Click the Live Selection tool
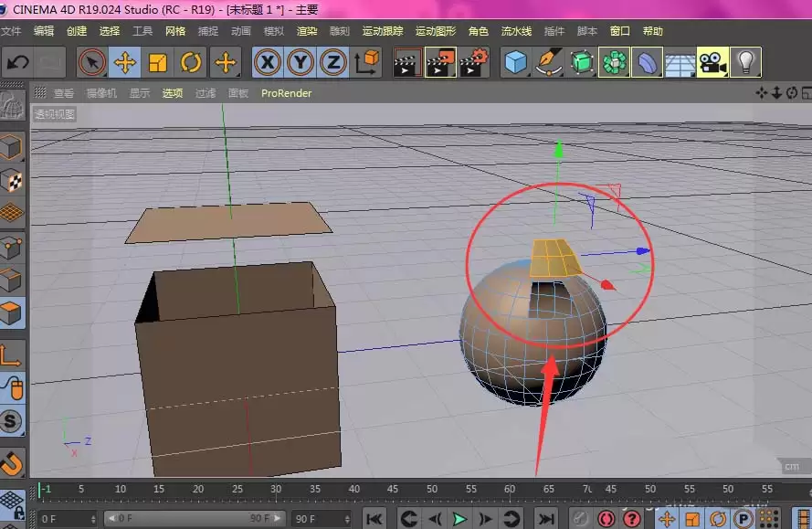The height and width of the screenshot is (529, 812). pos(94,61)
